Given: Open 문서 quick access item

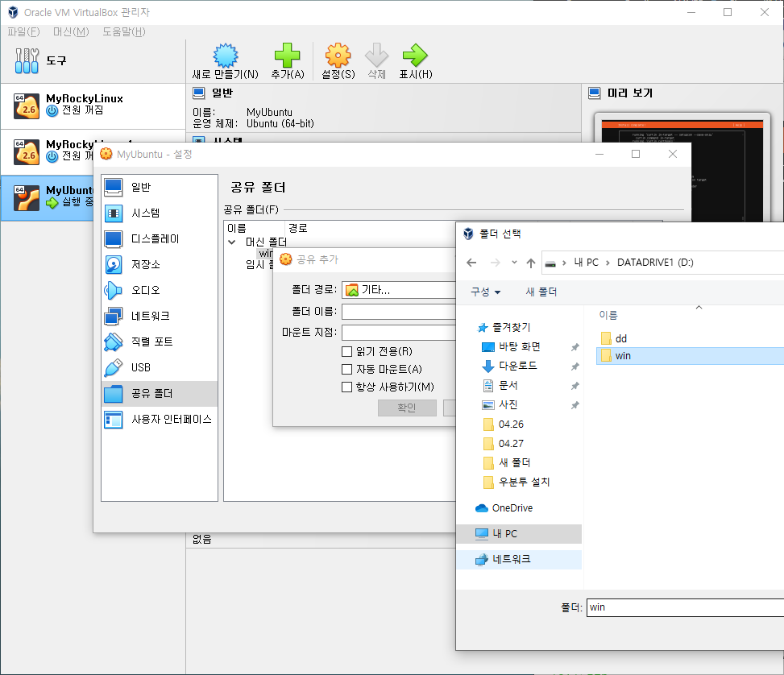Looking at the screenshot, I should [508, 386].
